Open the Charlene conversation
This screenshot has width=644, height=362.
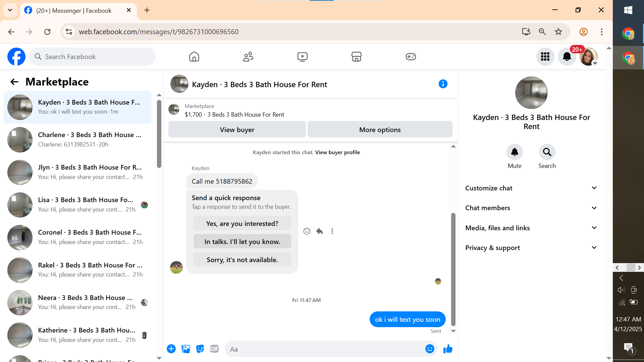pyautogui.click(x=78, y=140)
